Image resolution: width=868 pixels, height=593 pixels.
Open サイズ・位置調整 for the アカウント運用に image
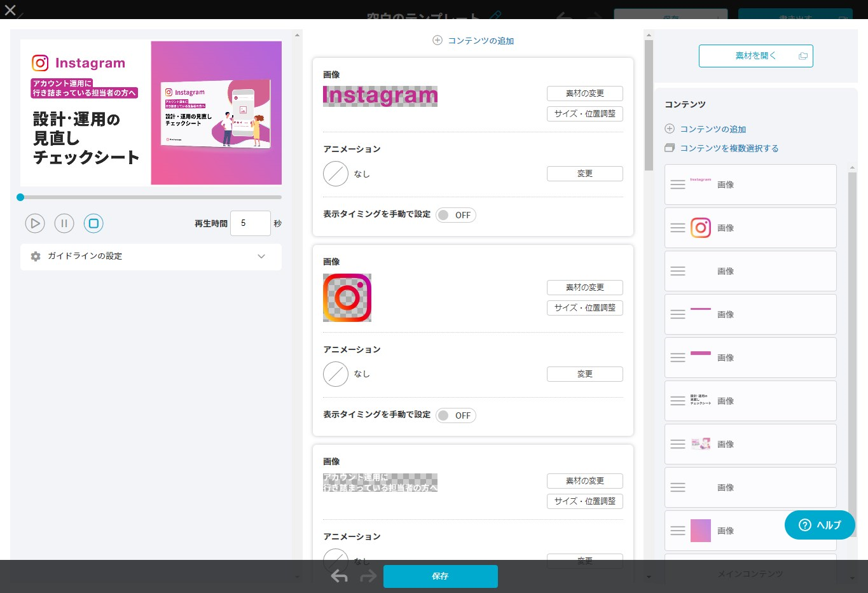pos(584,501)
